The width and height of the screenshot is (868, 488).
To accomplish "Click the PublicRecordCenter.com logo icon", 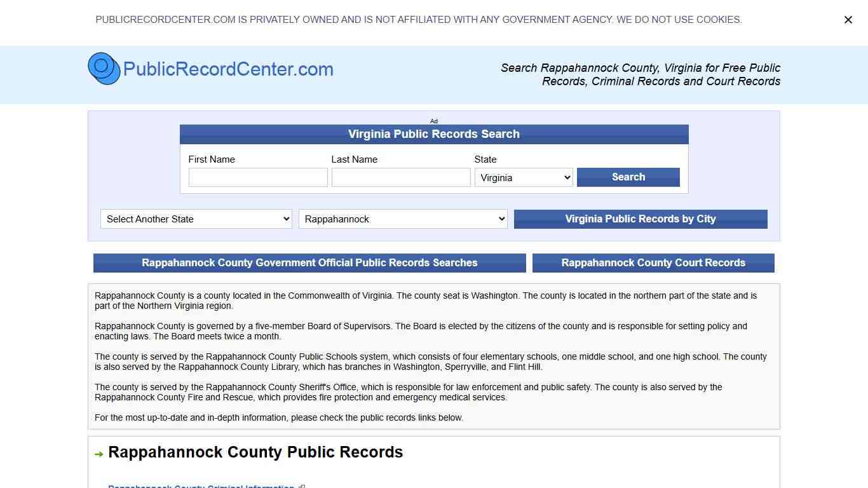I will [104, 68].
